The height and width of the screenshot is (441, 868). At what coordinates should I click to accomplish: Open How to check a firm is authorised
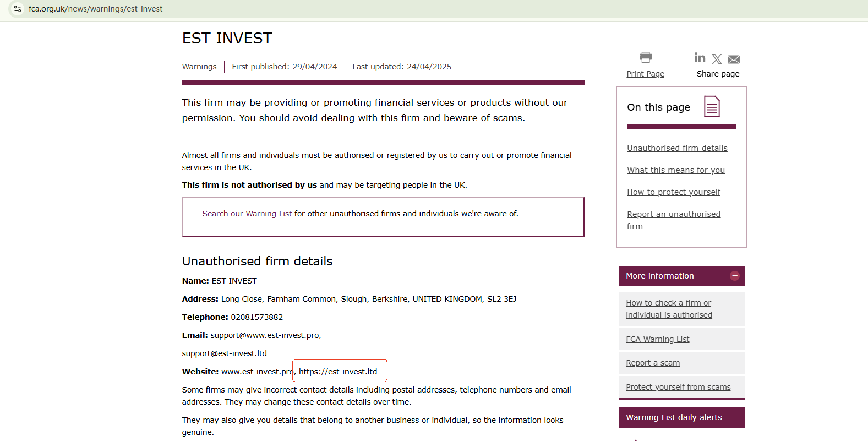[669, 309]
